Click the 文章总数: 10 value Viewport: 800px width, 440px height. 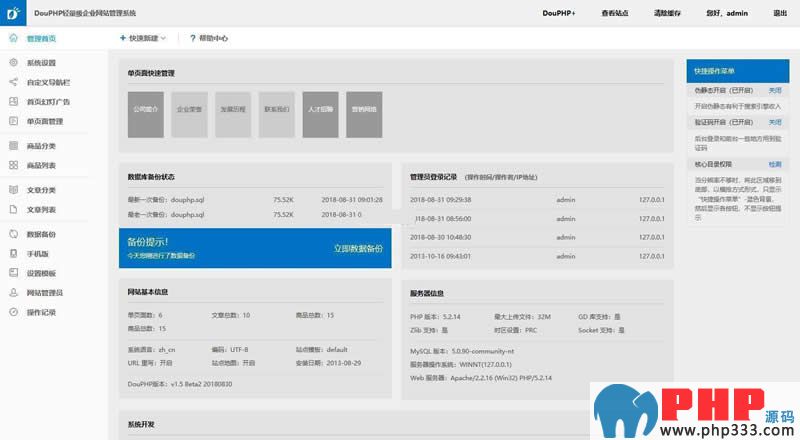(x=231, y=315)
